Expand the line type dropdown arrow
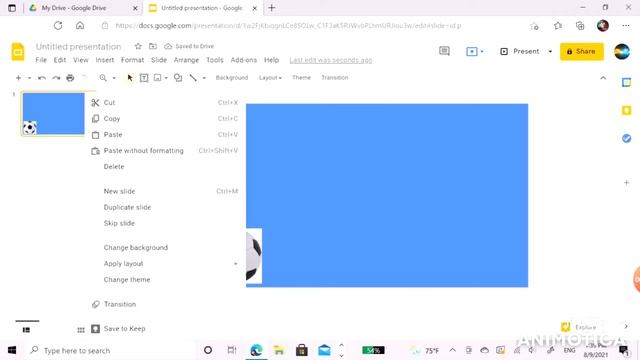The height and width of the screenshot is (360, 640). pos(204,78)
